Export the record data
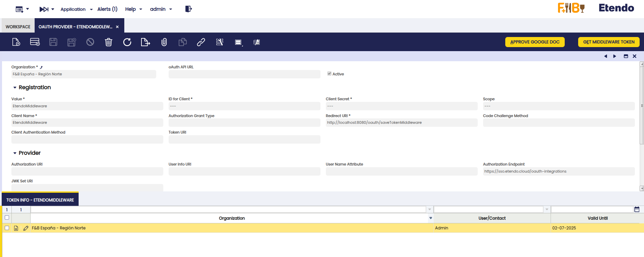The width and height of the screenshot is (644, 257). [x=145, y=42]
